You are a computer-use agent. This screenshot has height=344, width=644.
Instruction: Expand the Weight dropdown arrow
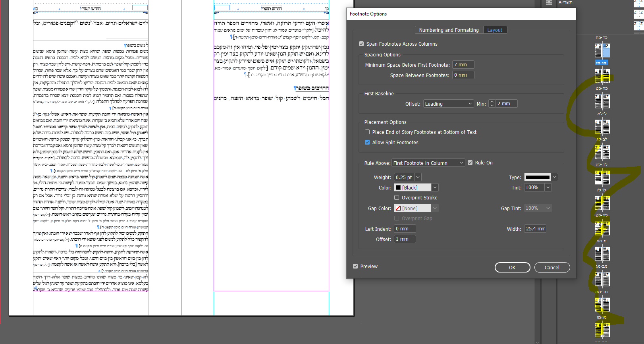coord(418,178)
